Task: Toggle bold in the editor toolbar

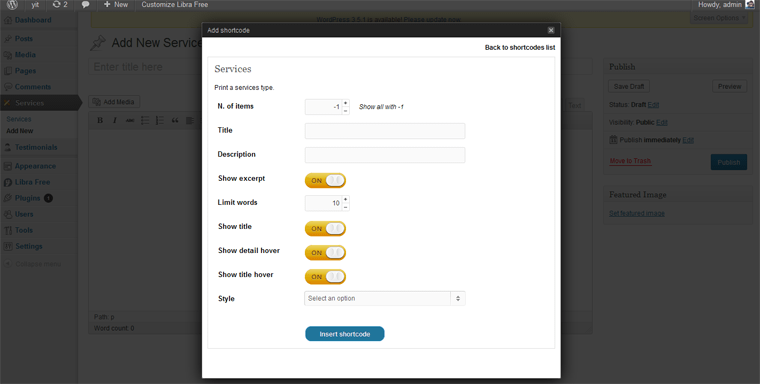Action: (100, 120)
